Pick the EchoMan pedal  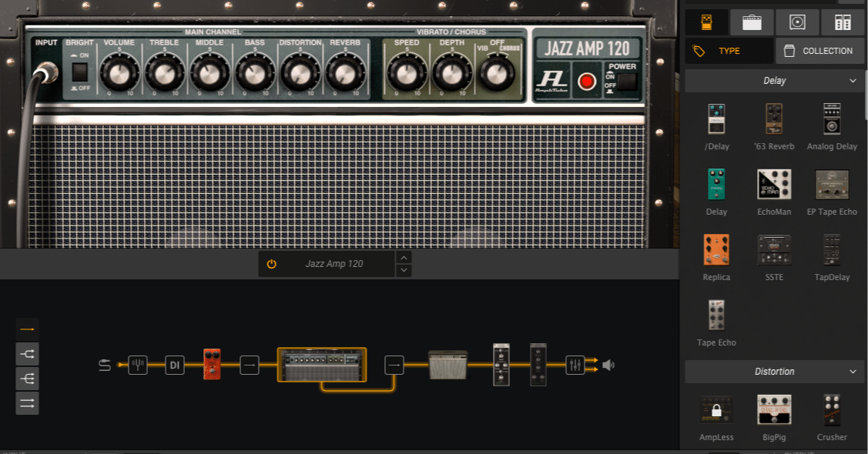[774, 184]
